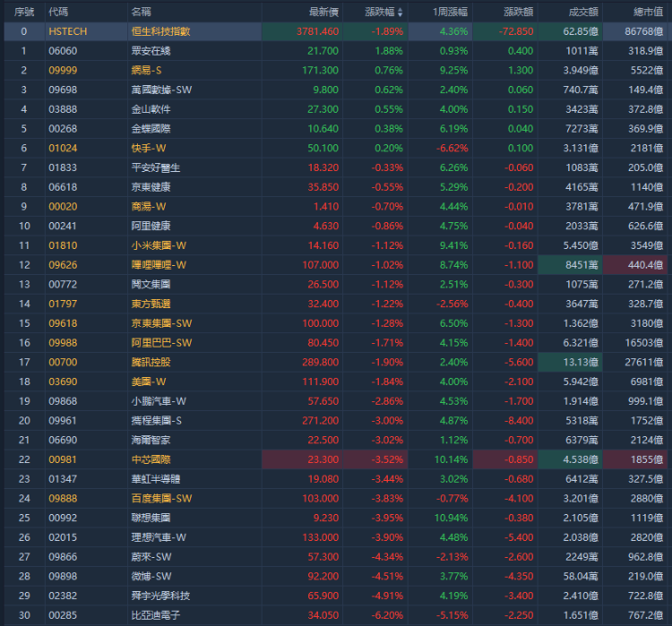Click 嗶哩嗶哩 market cap 440.4億
Viewport: 672px width, 626px height.
[x=634, y=265]
